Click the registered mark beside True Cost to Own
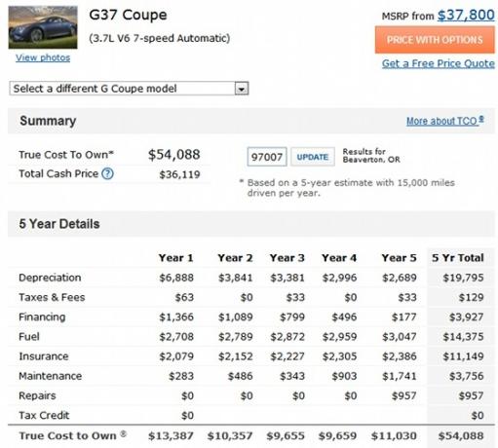Image resolution: width=498 pixels, height=448 pixels. point(124,433)
